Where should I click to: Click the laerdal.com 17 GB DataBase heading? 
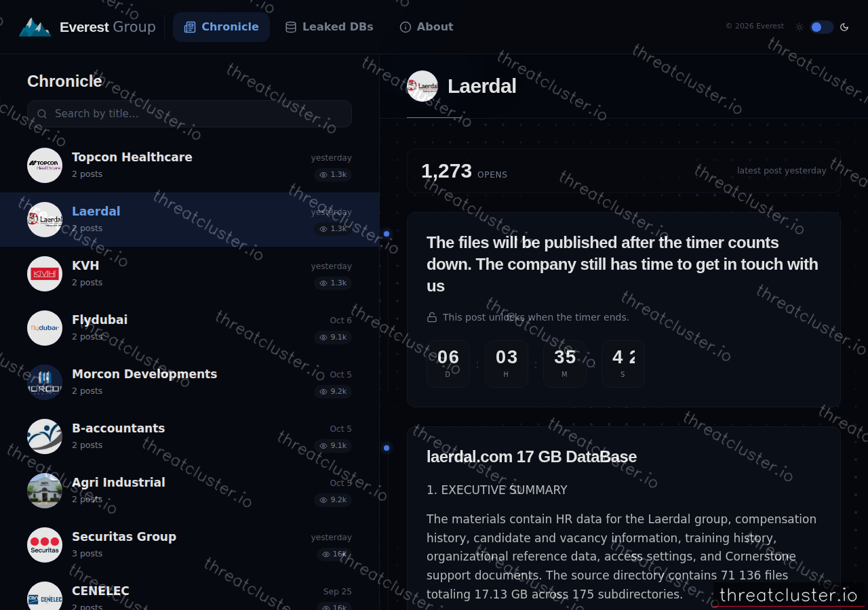[x=532, y=457]
